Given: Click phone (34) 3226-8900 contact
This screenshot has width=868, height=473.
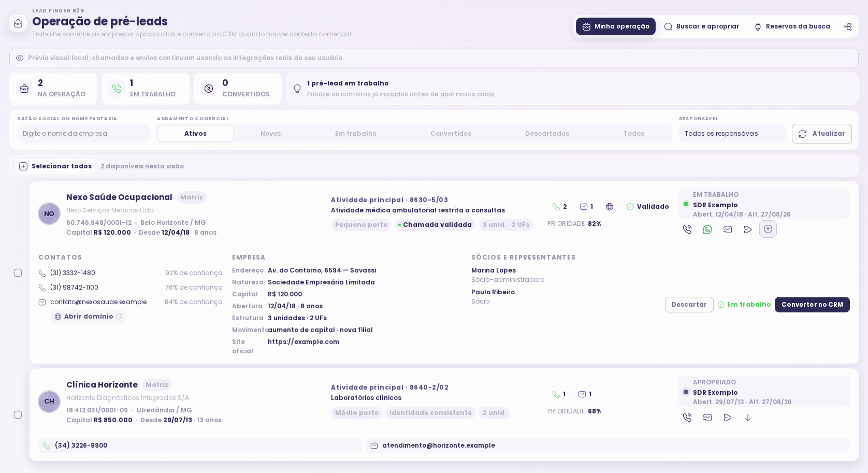Looking at the screenshot, I should click(x=200, y=446).
